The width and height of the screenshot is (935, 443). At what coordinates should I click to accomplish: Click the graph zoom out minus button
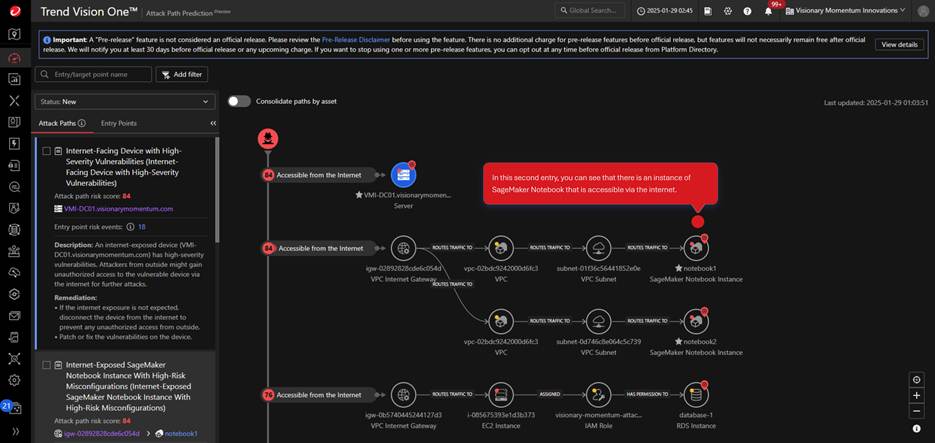pos(917,411)
